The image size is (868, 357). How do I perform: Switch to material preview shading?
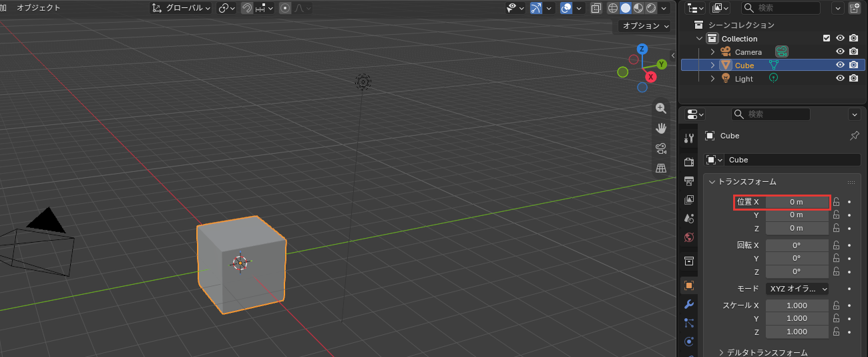pos(638,8)
